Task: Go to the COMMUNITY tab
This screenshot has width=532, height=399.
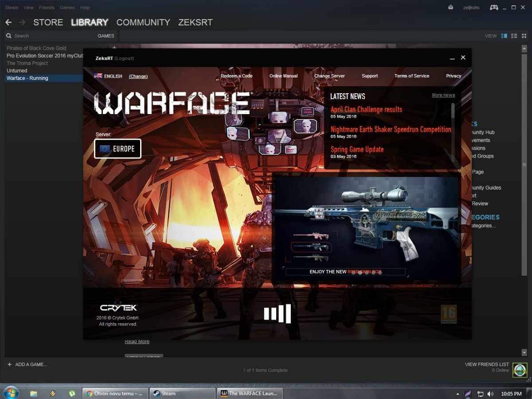Action: [143, 22]
